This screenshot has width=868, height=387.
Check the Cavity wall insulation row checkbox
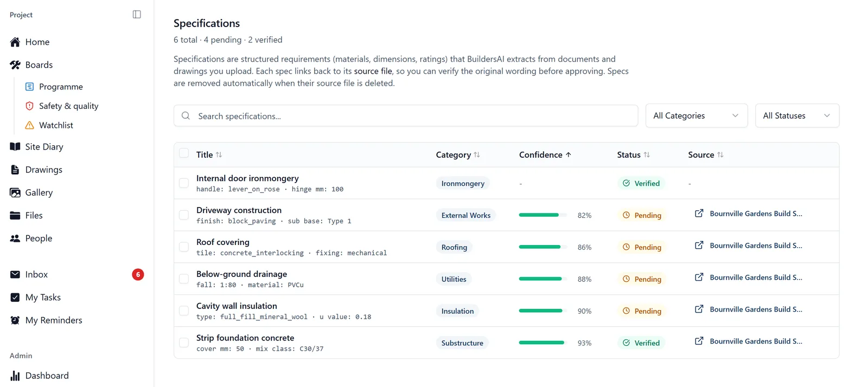(x=184, y=311)
